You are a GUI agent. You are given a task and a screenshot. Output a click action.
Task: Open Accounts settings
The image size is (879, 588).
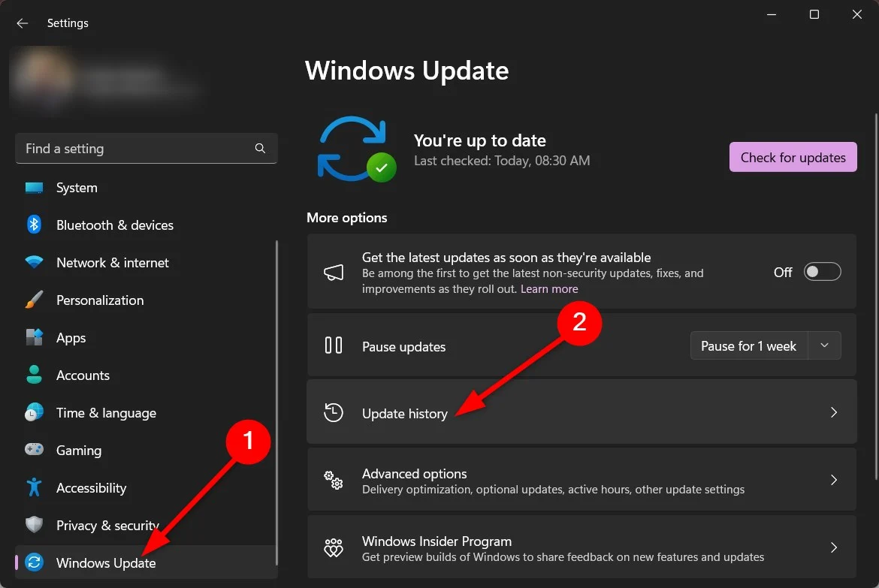tap(146, 375)
